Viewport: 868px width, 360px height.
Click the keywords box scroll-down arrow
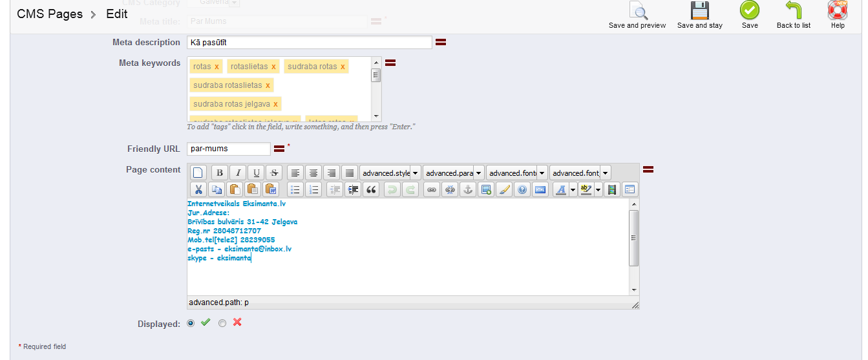click(376, 116)
